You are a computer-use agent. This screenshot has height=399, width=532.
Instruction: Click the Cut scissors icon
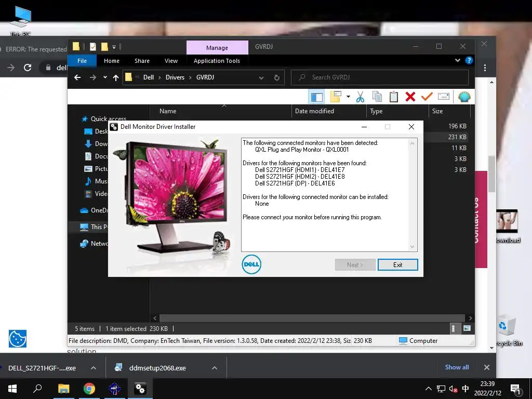(361, 97)
